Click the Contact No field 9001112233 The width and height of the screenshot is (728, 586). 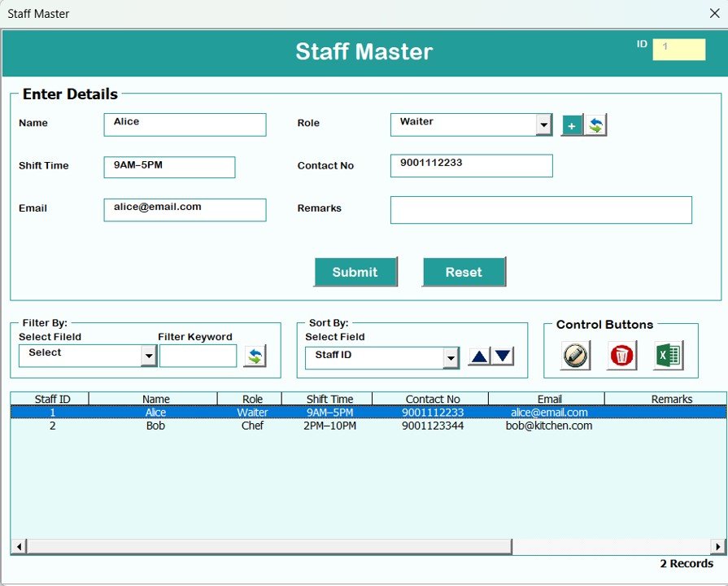tap(471, 166)
